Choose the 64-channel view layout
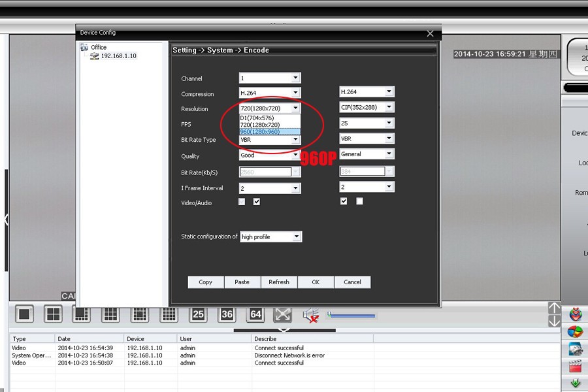 255,314
